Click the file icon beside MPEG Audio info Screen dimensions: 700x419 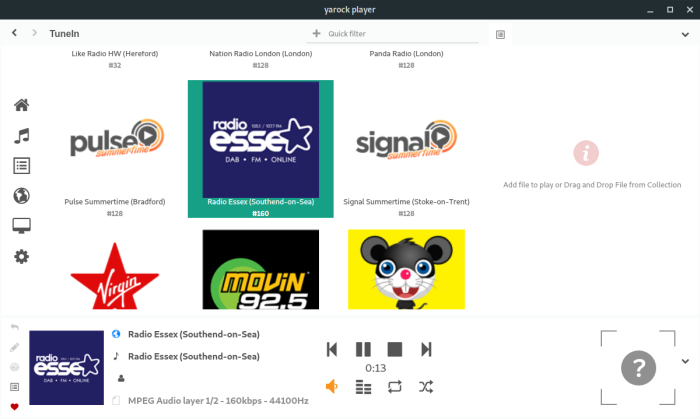click(116, 400)
